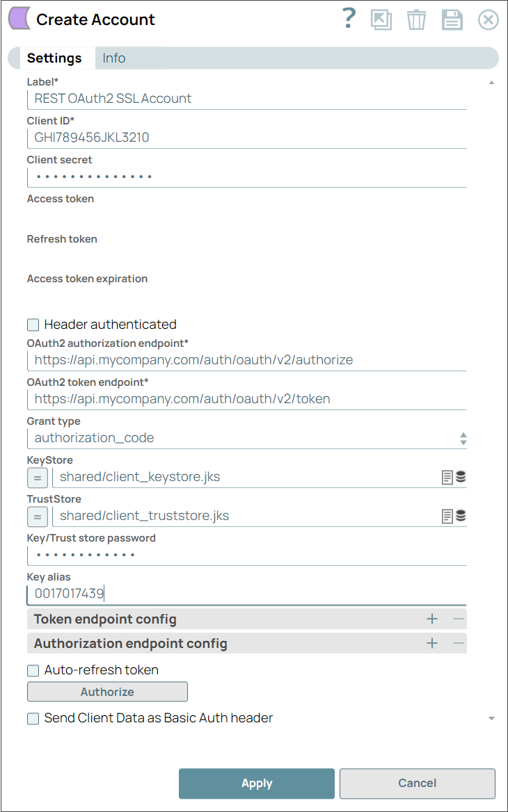
Task: Apply the account settings
Action: click(257, 783)
